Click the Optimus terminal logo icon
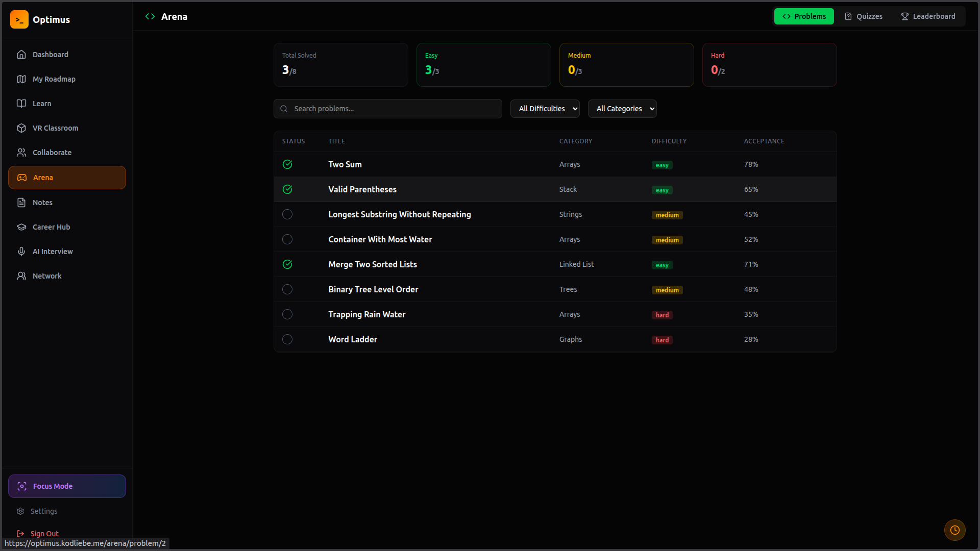 pyautogui.click(x=19, y=19)
